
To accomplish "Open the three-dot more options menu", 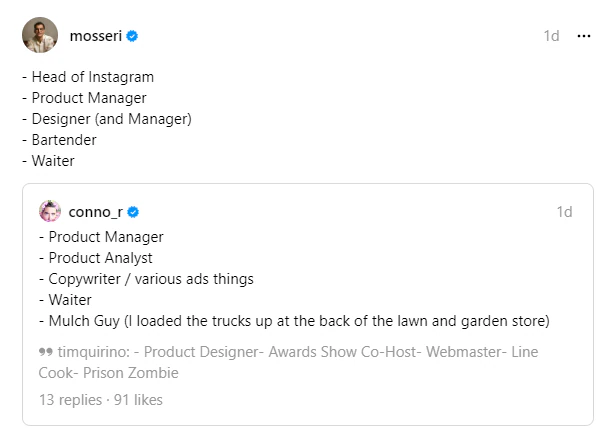I will (x=584, y=36).
